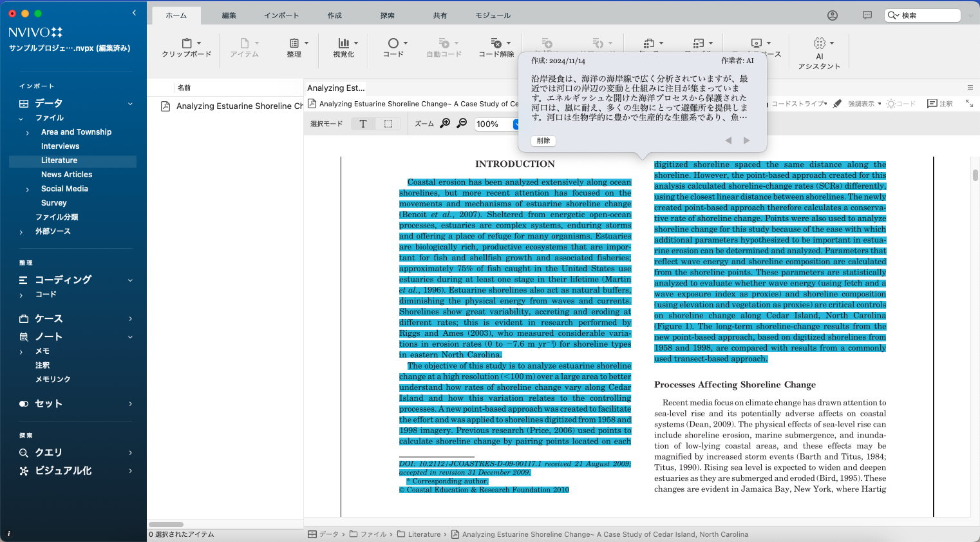Select the Analyzing Est... document tab
Viewport: 980px width, 542px height.
click(336, 88)
